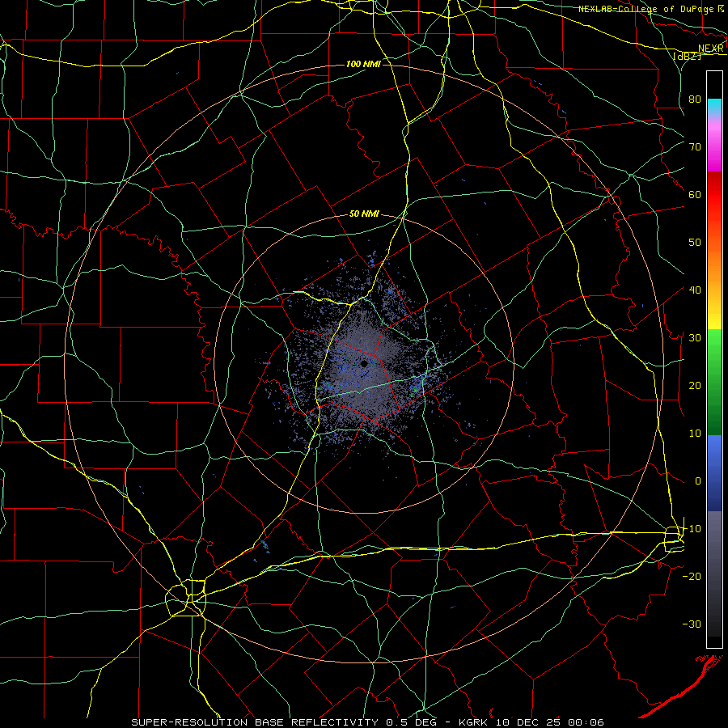728x728 pixels.
Task: Click the 70 value on the dBZ scale
Action: 695,146
